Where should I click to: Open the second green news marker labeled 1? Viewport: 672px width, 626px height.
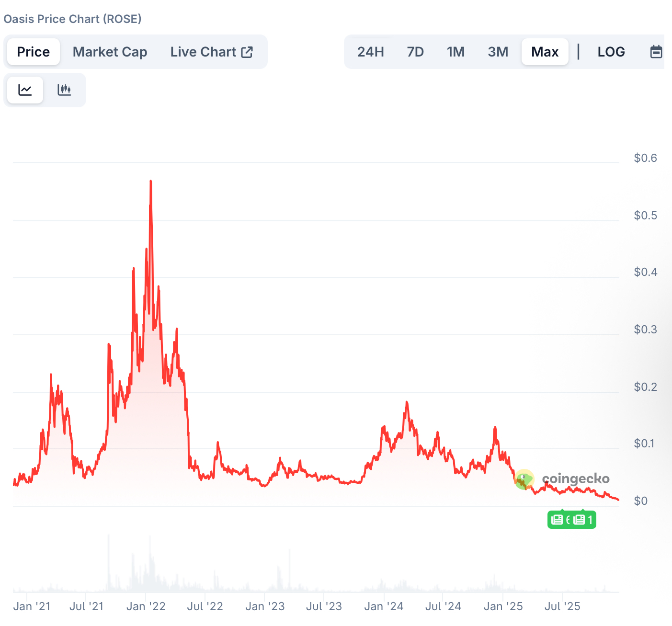(584, 520)
